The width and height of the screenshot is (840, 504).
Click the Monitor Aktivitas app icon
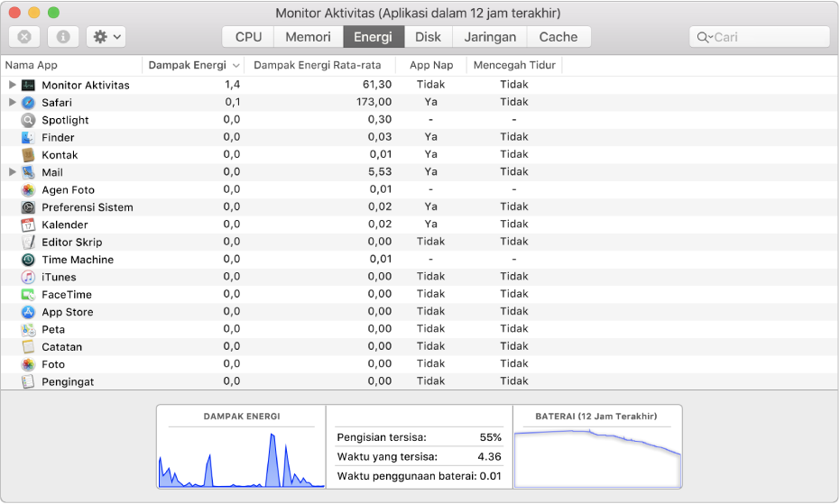tap(28, 85)
